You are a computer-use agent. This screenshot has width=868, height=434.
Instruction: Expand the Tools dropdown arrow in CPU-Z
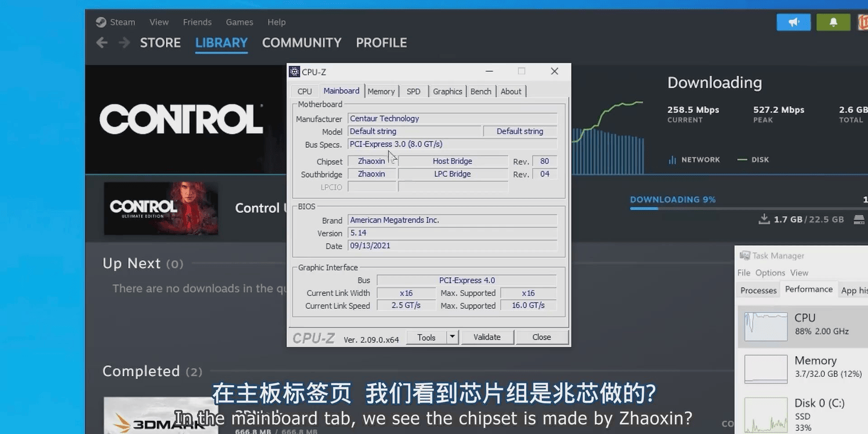(x=453, y=337)
